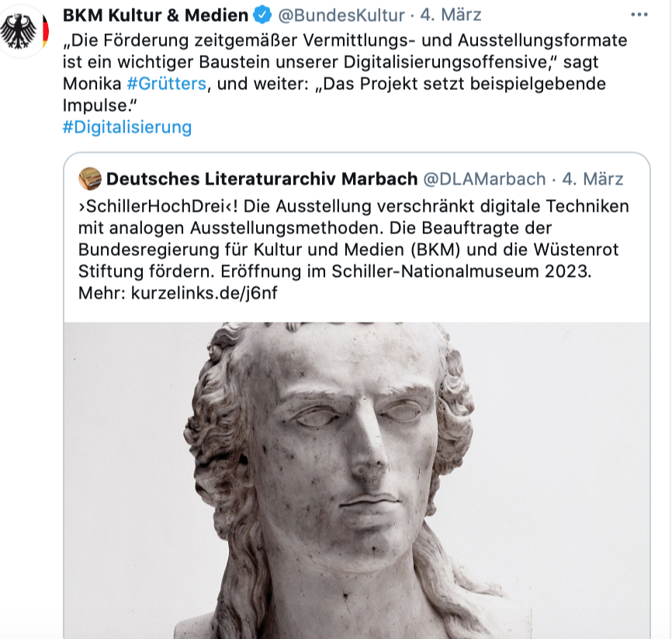Open the #Digitalisierung hashtag
The width and height of the screenshot is (672, 639).
tap(127, 127)
